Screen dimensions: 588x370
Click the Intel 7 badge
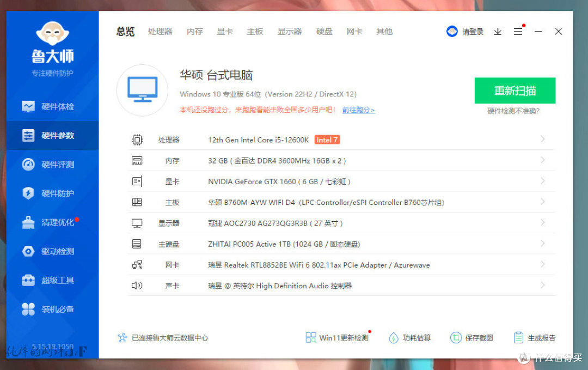coord(327,140)
